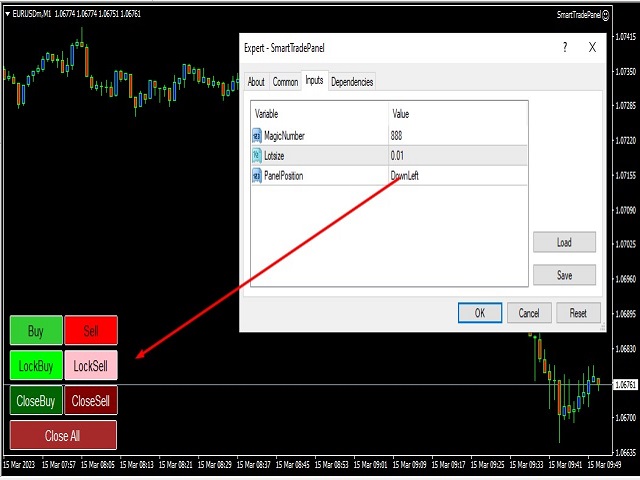Viewport: 640px width, 480px height.
Task: Click the 1.07415 price axis label
Action: point(625,37)
